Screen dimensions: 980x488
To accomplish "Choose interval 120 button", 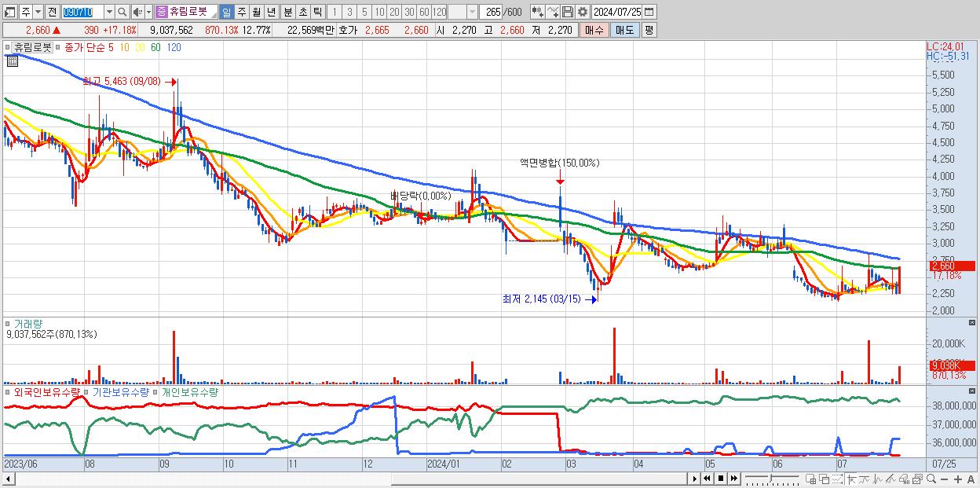I will point(440,12).
